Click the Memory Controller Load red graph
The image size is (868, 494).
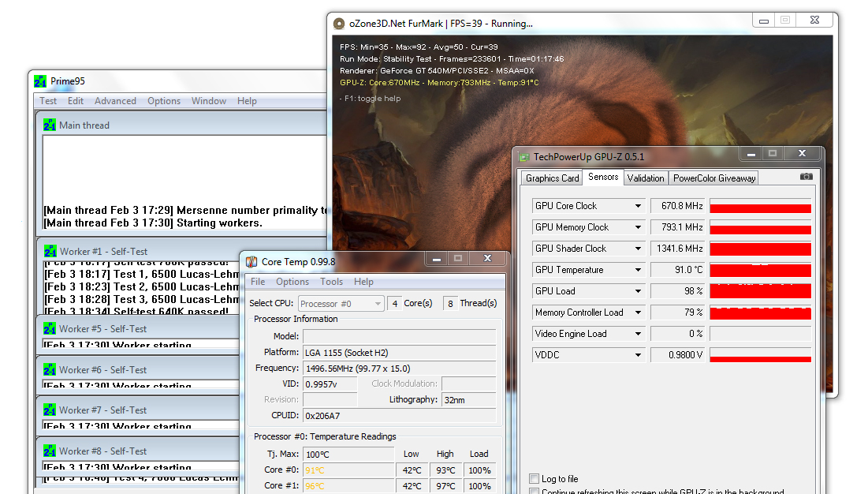pos(761,313)
